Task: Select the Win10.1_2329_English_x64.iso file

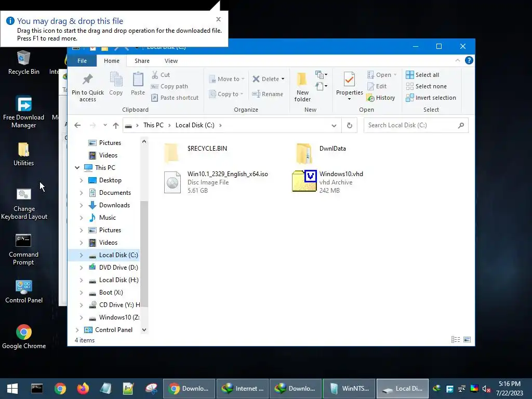Action: click(x=216, y=182)
